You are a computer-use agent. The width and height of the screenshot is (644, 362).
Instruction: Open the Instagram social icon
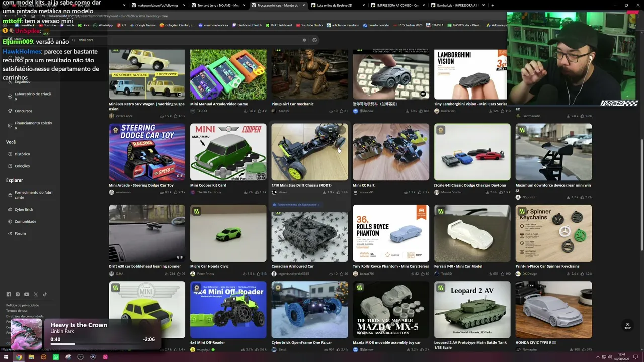18,294
